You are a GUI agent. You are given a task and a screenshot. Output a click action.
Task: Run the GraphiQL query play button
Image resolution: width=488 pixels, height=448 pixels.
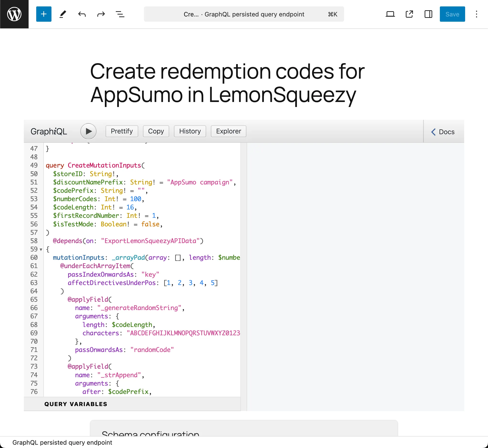pyautogui.click(x=88, y=131)
